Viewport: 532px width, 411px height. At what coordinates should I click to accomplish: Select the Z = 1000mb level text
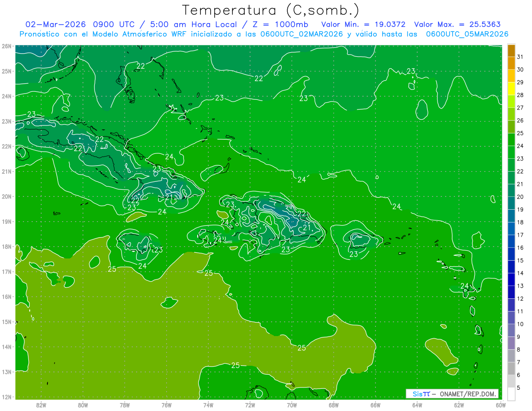(280, 24)
